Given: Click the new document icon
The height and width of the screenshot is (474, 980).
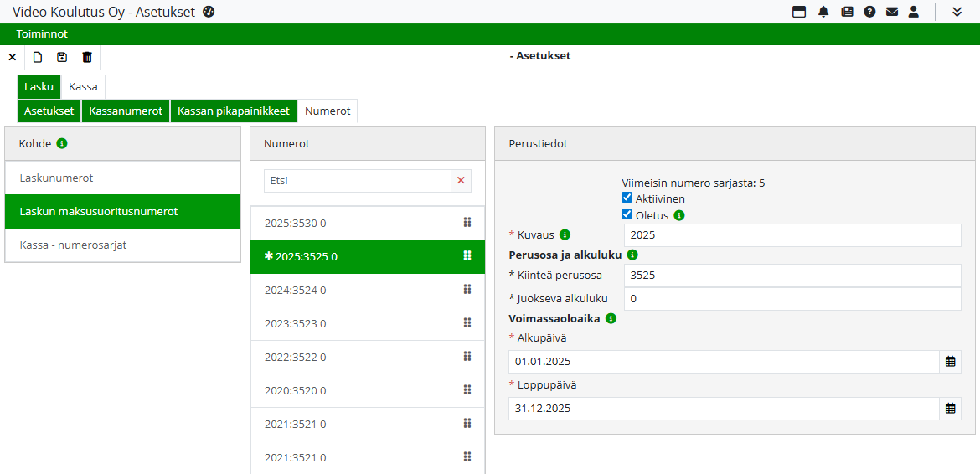Looking at the screenshot, I should pos(38,57).
